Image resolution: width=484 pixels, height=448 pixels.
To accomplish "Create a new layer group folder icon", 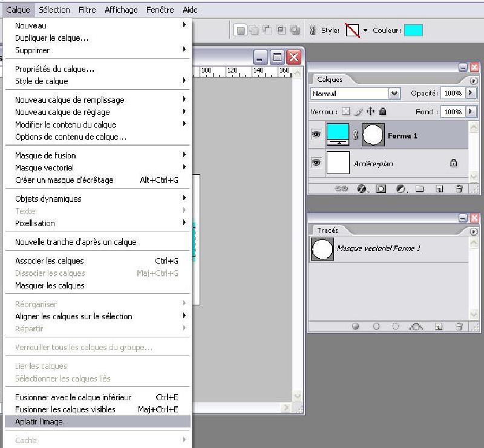I will 419,189.
